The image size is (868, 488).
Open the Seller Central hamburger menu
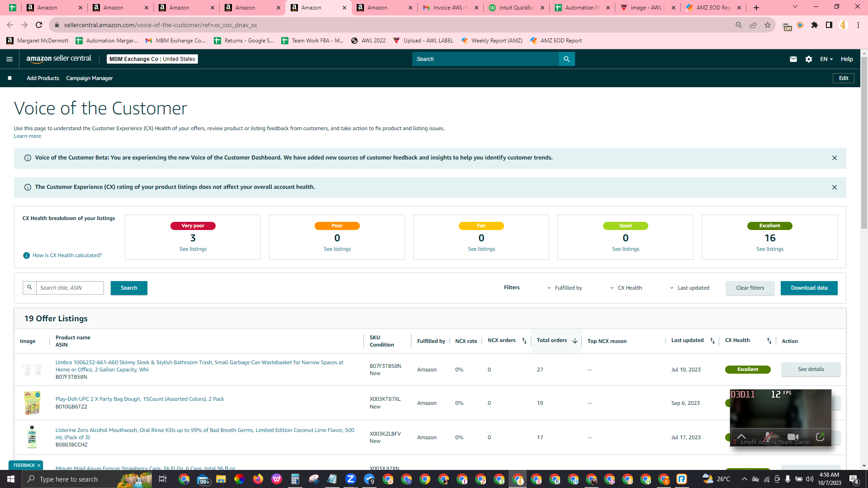click(x=9, y=59)
